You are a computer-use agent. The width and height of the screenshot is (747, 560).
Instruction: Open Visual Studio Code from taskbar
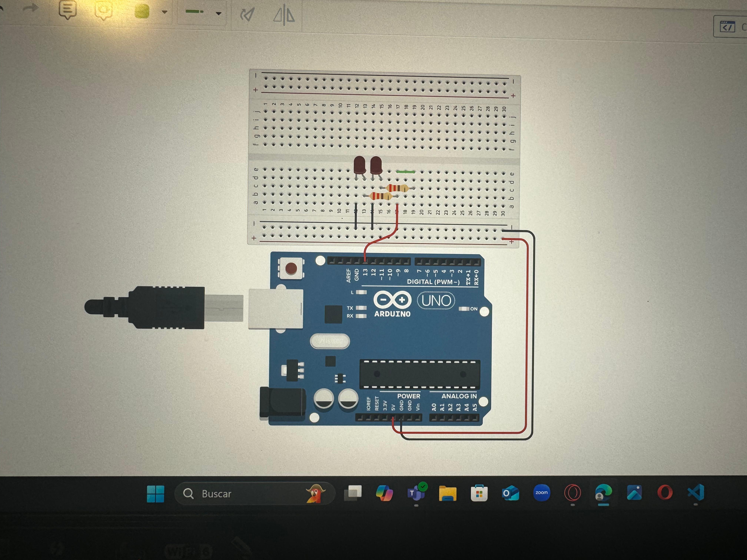tap(696, 492)
